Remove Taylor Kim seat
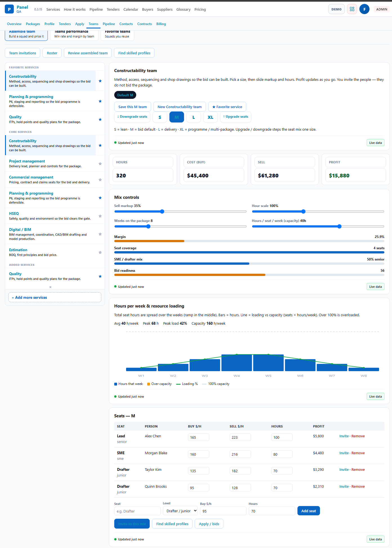Viewport: 392px width, 548px height. click(358, 469)
